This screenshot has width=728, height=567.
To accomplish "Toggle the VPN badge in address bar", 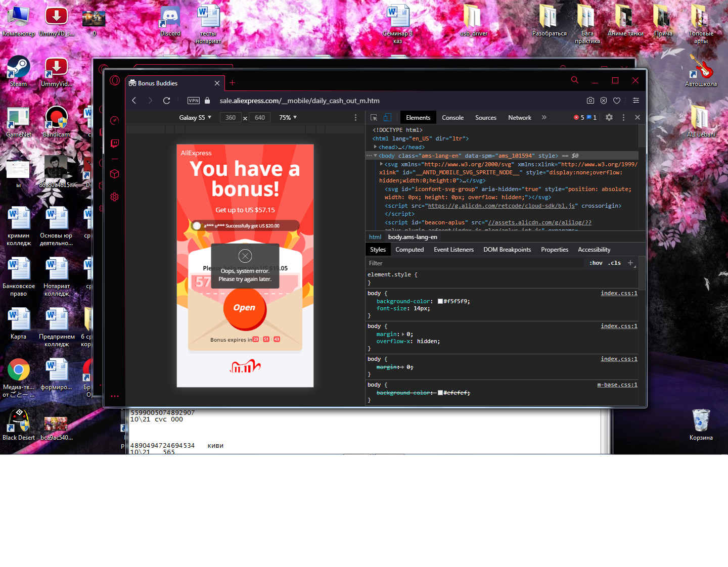I will tap(194, 101).
